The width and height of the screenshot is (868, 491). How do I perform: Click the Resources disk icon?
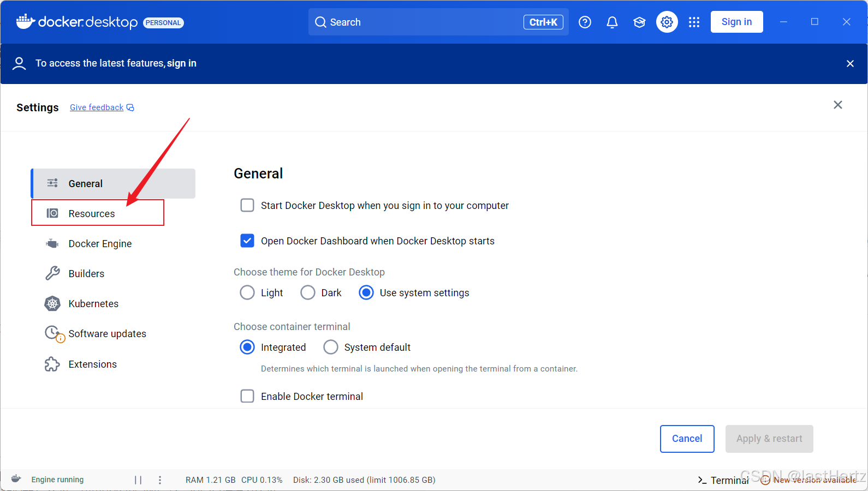point(52,213)
